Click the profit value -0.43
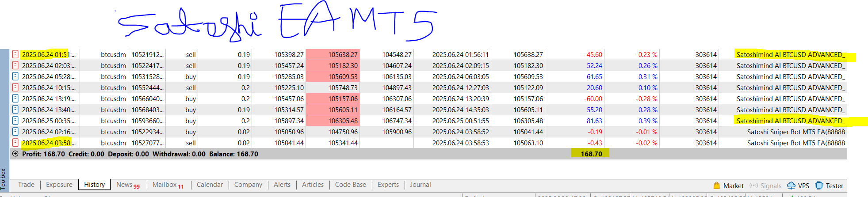The image size is (868, 197). [595, 143]
